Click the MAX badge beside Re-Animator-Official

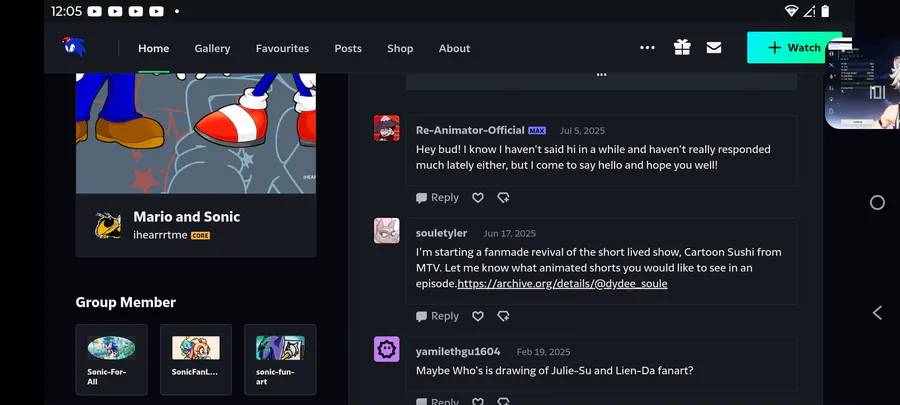(537, 131)
